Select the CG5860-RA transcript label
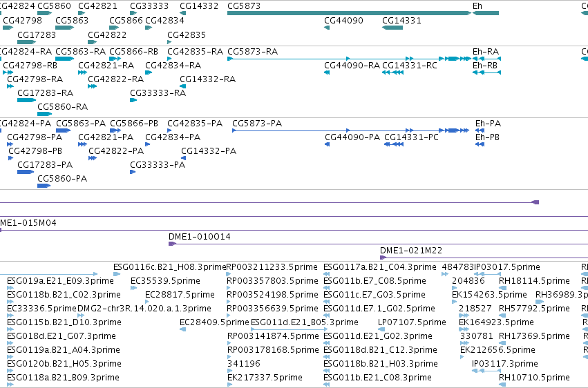The image size is (588, 388). tap(63, 107)
